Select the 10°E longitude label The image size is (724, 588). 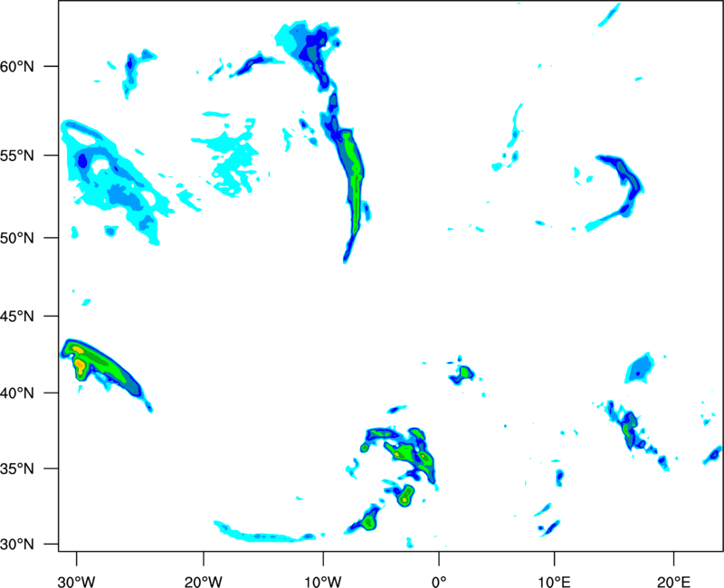tap(554, 582)
